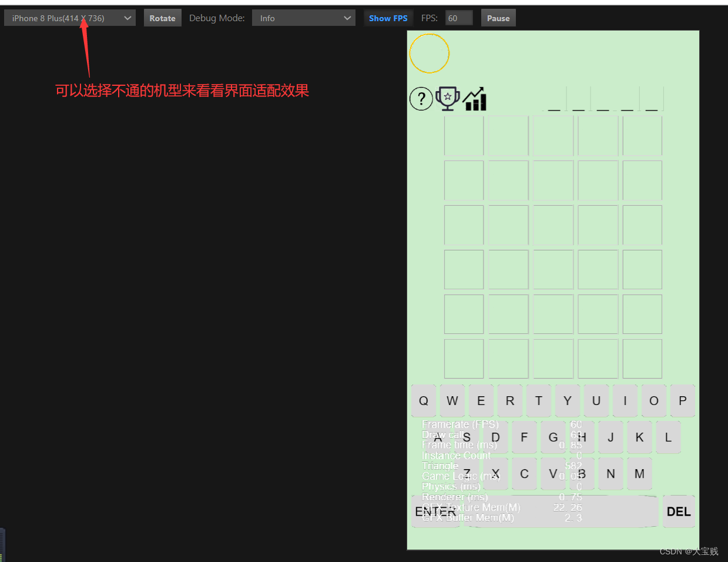This screenshot has height=562, width=728.
Task: Open the bar chart statistics icon
Action: [475, 99]
